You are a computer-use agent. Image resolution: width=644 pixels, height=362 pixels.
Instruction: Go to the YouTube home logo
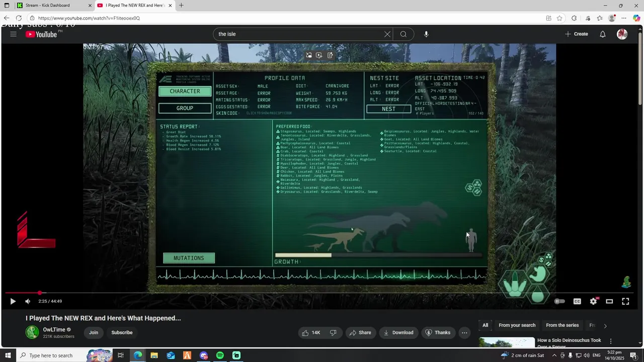point(41,34)
